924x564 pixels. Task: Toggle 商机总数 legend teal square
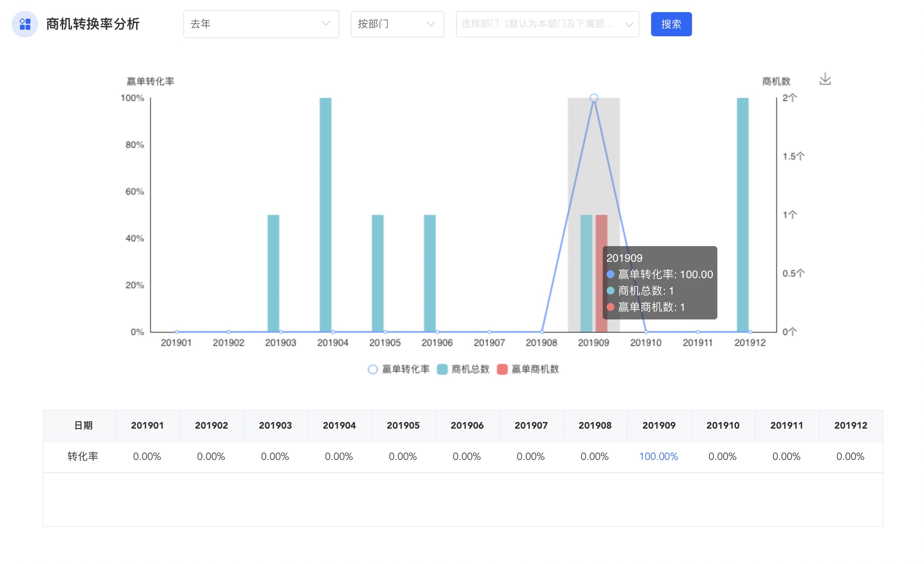[442, 369]
